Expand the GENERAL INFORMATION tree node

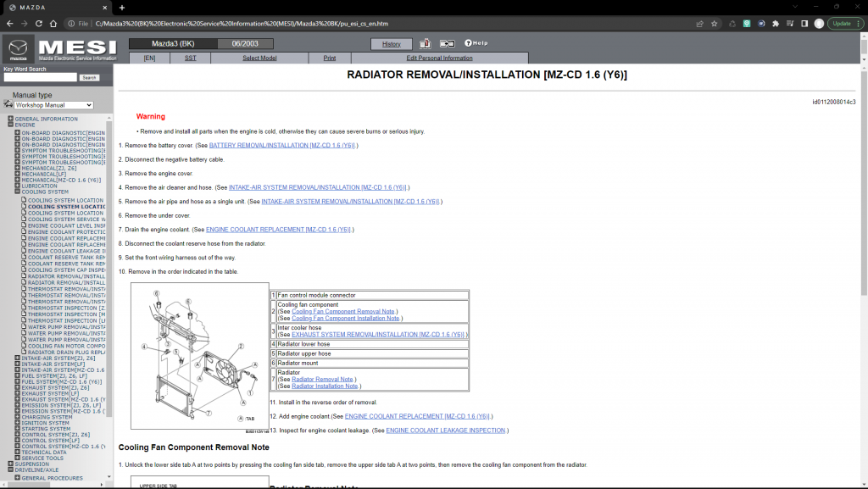point(11,119)
